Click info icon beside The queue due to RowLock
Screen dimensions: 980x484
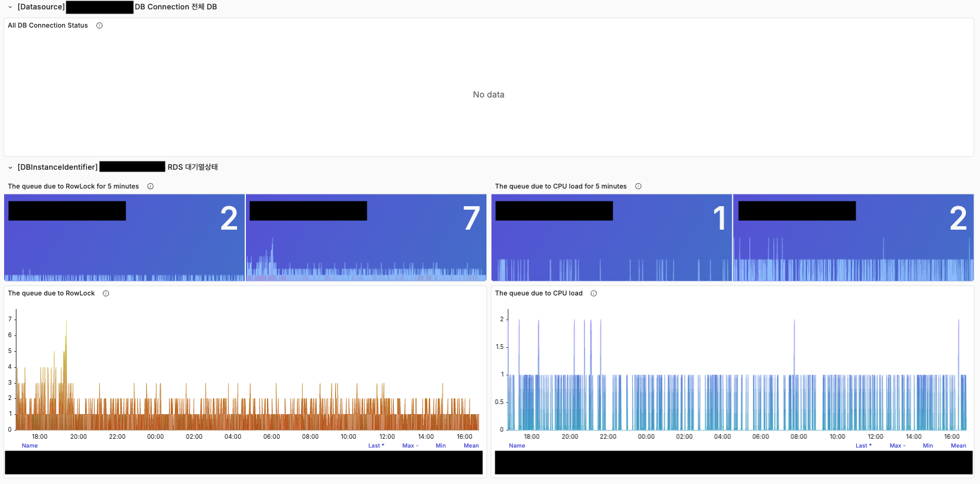point(106,294)
